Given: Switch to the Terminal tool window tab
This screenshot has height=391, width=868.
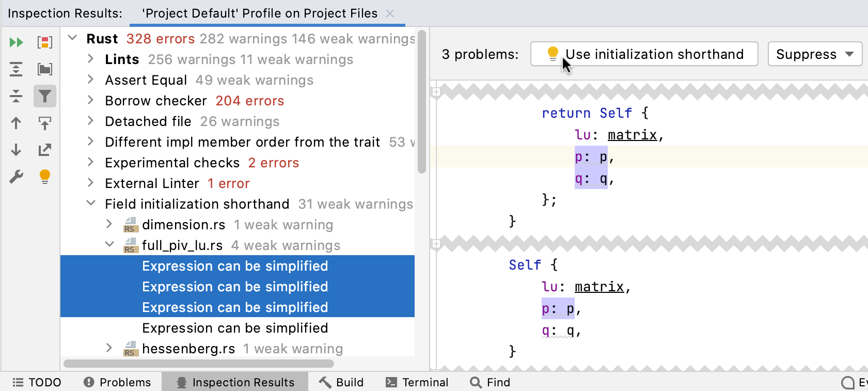Looking at the screenshot, I should pos(417,382).
